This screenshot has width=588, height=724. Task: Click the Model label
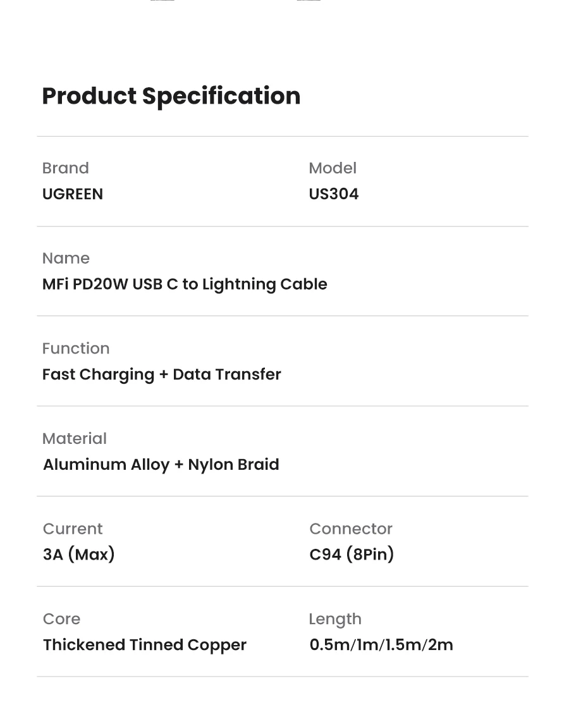click(x=333, y=168)
